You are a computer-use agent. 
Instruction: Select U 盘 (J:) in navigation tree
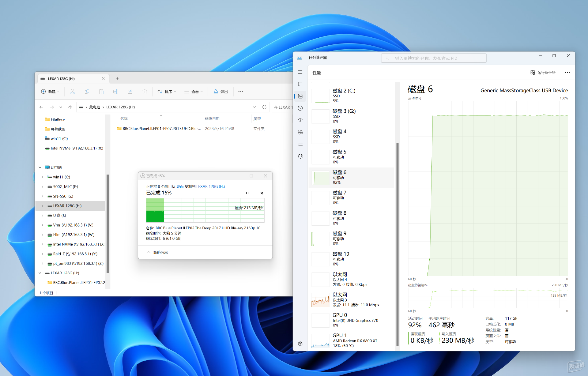click(x=59, y=216)
